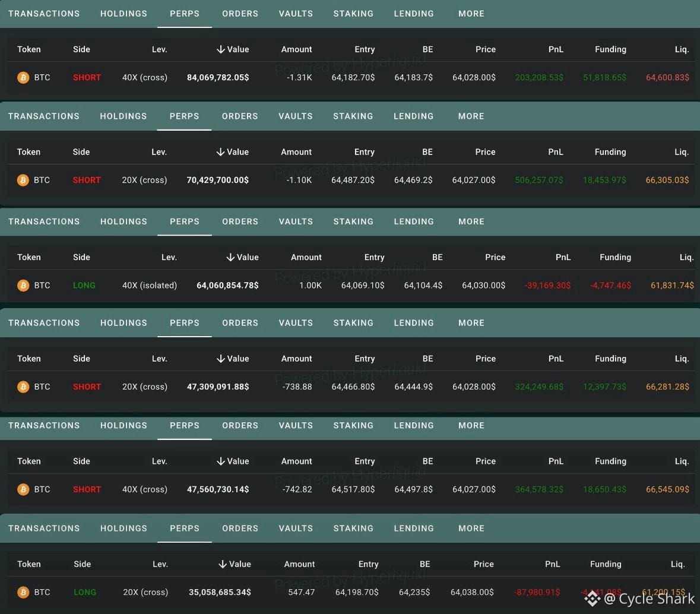
Task: Select the 35,058,685.34$ position value
Action: click(220, 592)
